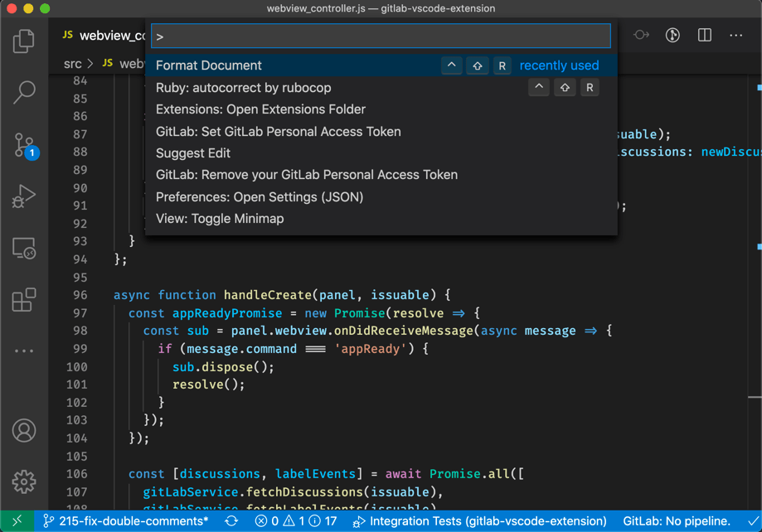Open Source Control view with badge
The width and height of the screenshot is (762, 532).
pos(24,145)
